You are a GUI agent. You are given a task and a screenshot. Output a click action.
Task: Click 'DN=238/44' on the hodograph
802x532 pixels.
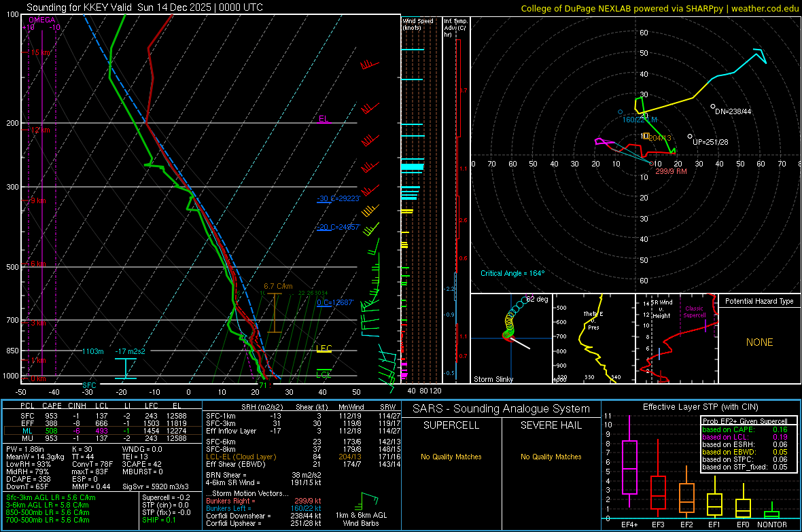(733, 111)
